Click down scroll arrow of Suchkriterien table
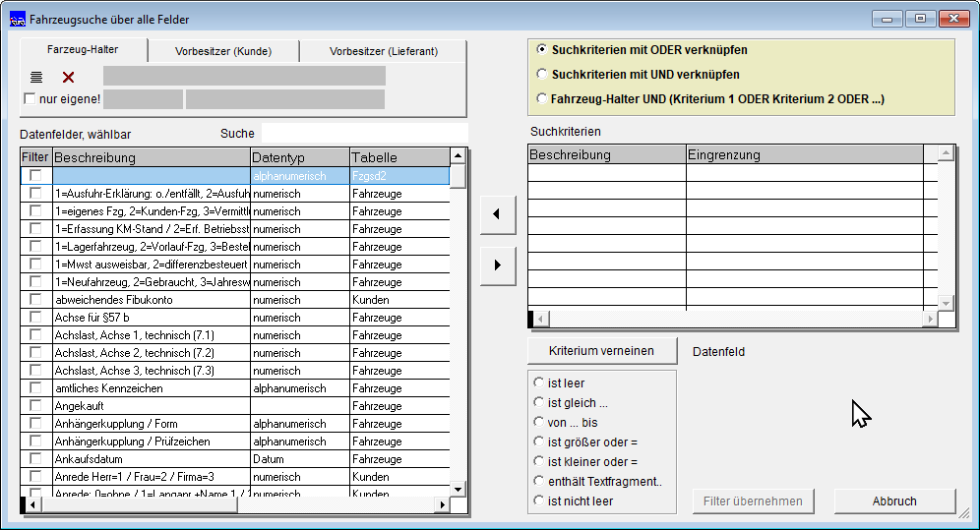The width and height of the screenshot is (980, 530). (946, 304)
